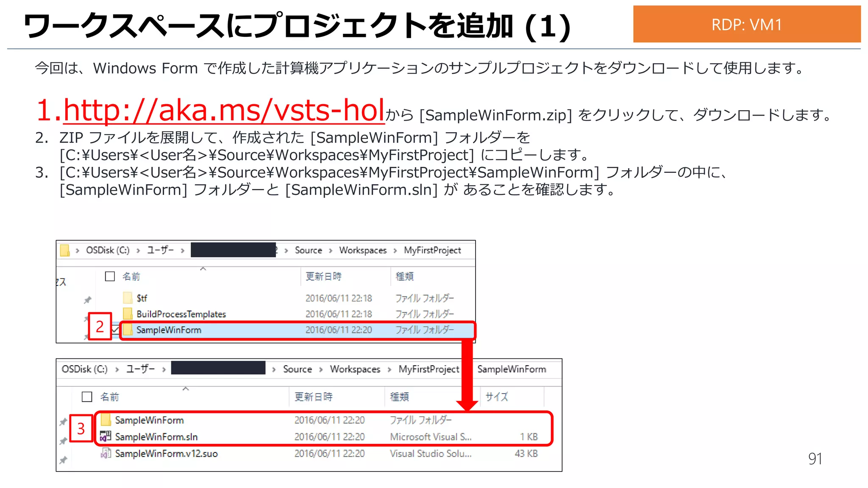The height and width of the screenshot is (488, 868).
Task: Click OSDisk (C:) breadcrumb in lower window
Action: (x=85, y=369)
